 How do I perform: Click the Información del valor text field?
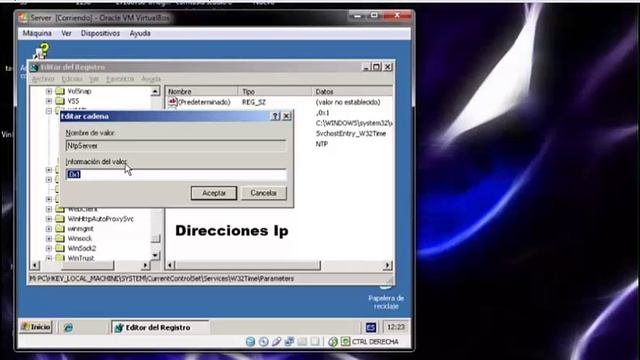click(176, 174)
